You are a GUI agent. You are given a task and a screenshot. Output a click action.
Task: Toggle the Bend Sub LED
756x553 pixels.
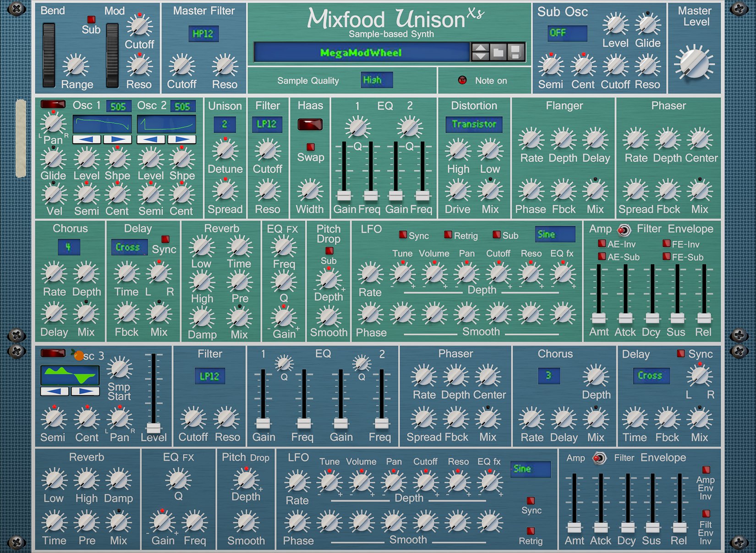click(x=91, y=20)
